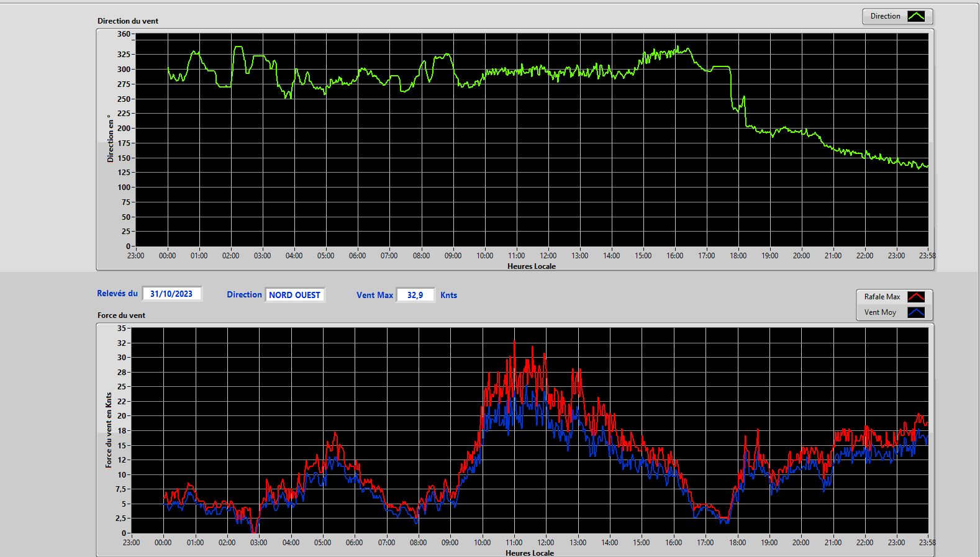
Task: Click the green Direction legend line icon
Action: (916, 17)
